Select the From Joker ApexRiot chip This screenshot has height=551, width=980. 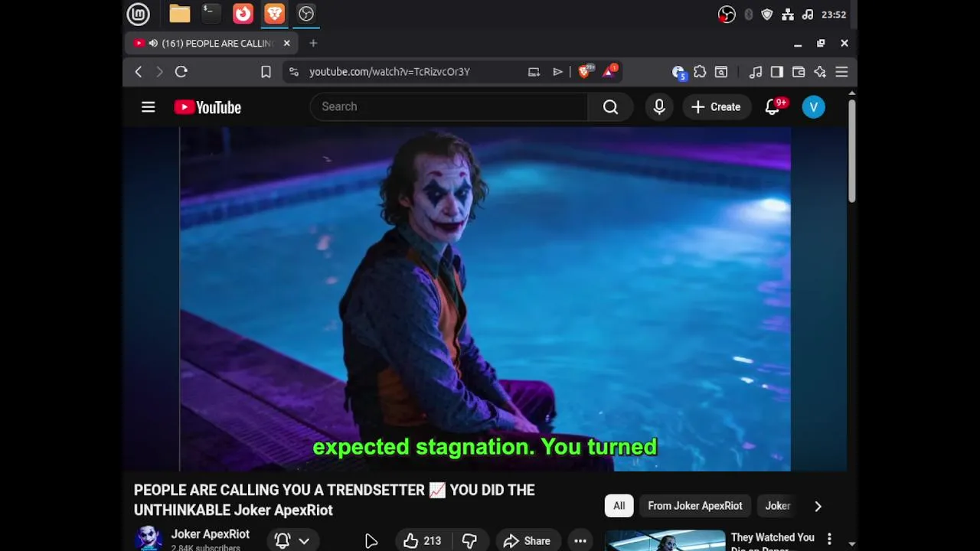tap(695, 506)
